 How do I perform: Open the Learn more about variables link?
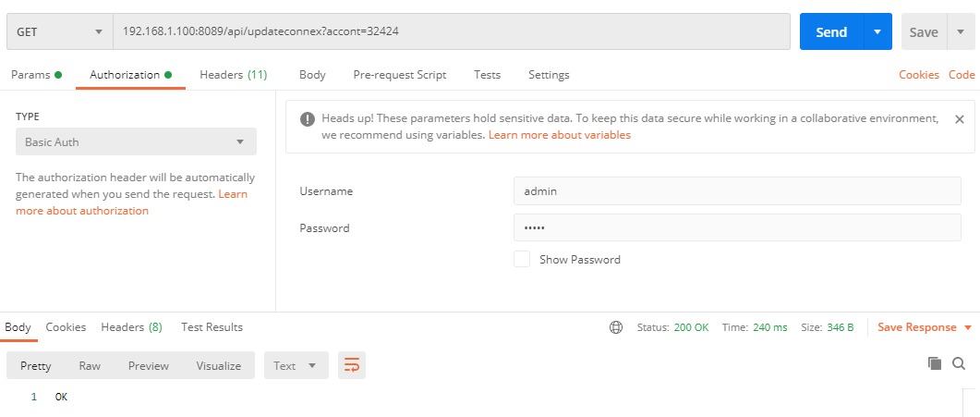(559, 135)
